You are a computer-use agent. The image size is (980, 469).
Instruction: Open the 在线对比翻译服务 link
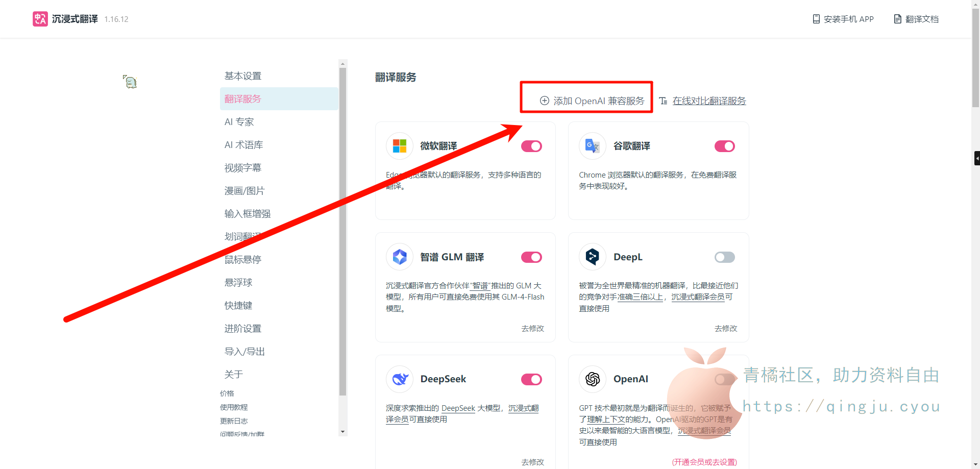tap(709, 101)
